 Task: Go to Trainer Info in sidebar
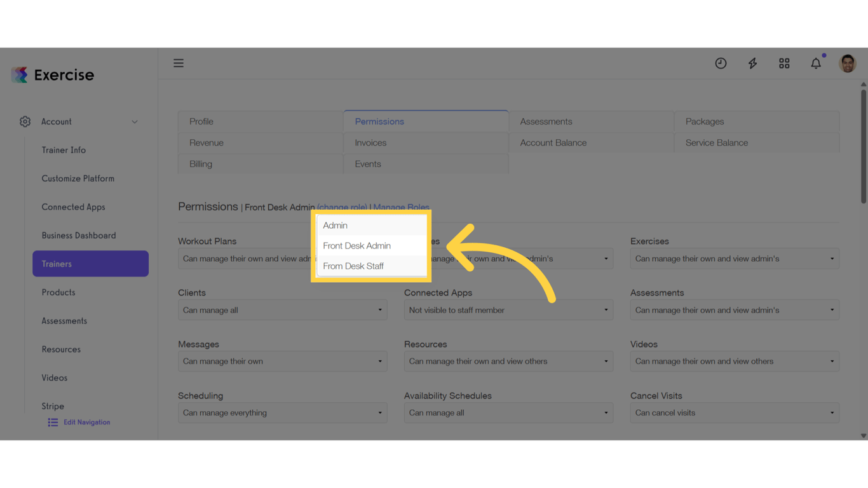click(x=64, y=150)
